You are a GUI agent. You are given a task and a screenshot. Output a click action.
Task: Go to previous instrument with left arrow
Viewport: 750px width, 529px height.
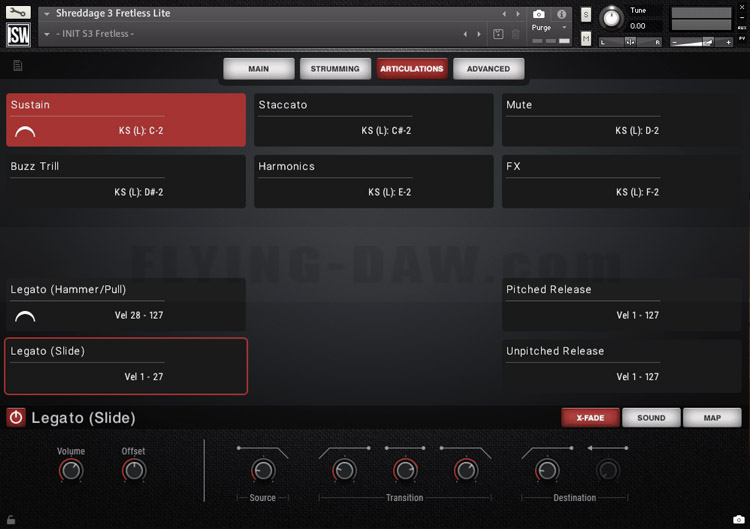[504, 14]
